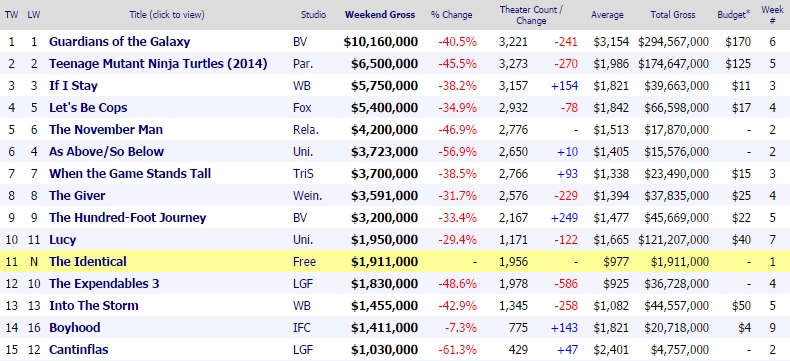Image resolution: width=790 pixels, height=361 pixels.
Task: Select The Expendables 3 title link
Action: (x=104, y=283)
